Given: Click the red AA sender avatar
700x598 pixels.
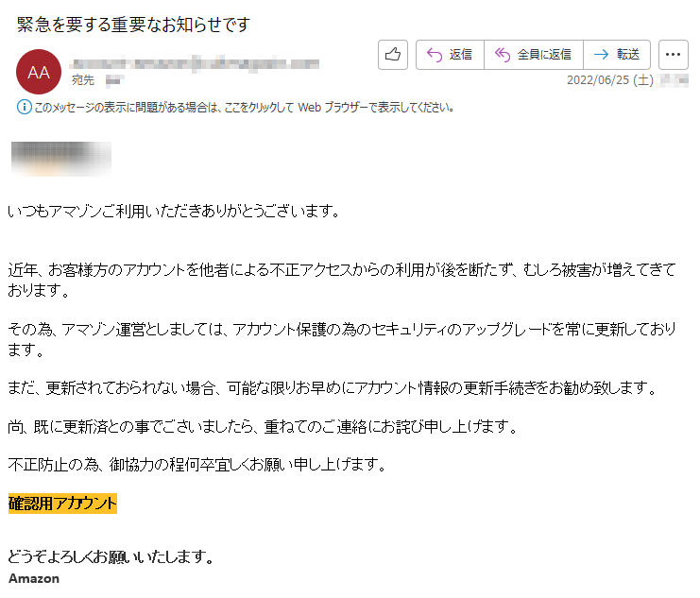Looking at the screenshot, I should 39,72.
